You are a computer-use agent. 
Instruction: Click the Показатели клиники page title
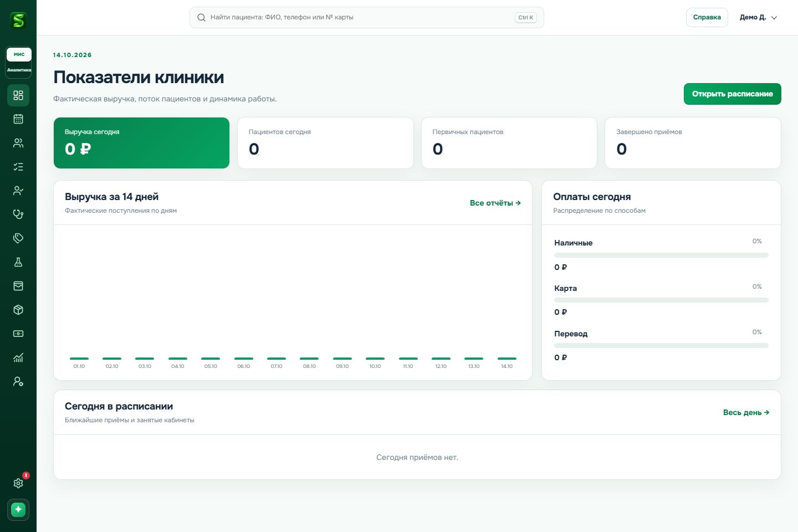[x=139, y=78]
